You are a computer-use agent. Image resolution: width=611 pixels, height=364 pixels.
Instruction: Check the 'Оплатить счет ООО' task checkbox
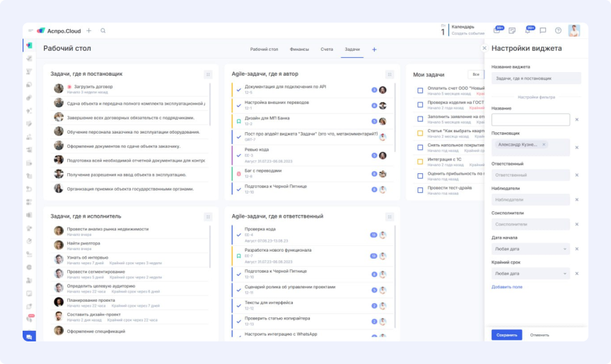420,90
